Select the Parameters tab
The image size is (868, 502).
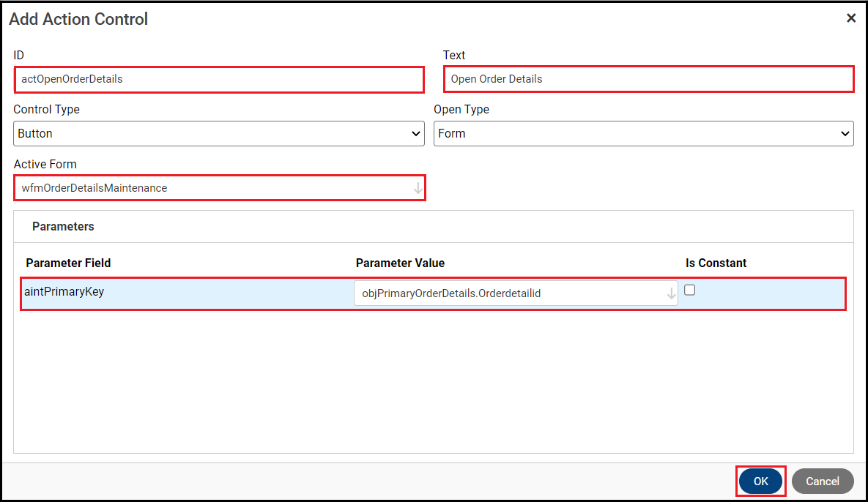coord(63,227)
